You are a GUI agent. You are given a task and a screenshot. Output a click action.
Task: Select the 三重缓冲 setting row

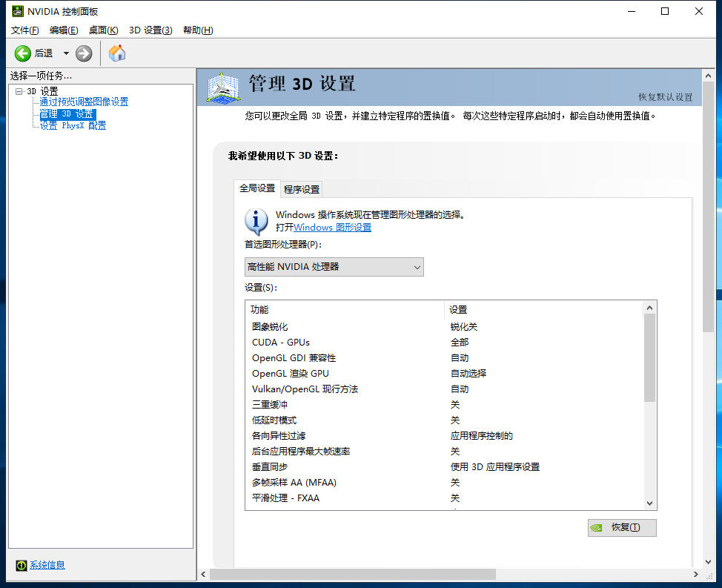[x=444, y=405]
